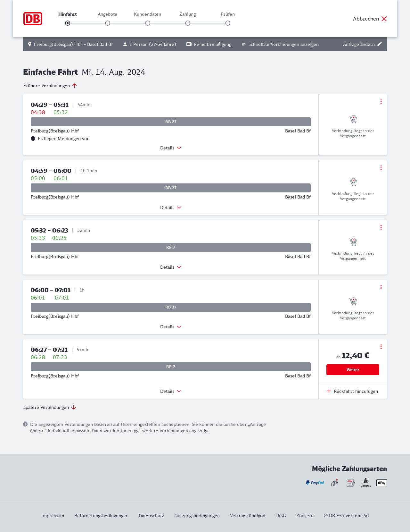
Task: Select the Zahlung step in the progress bar
Action: coord(188,23)
